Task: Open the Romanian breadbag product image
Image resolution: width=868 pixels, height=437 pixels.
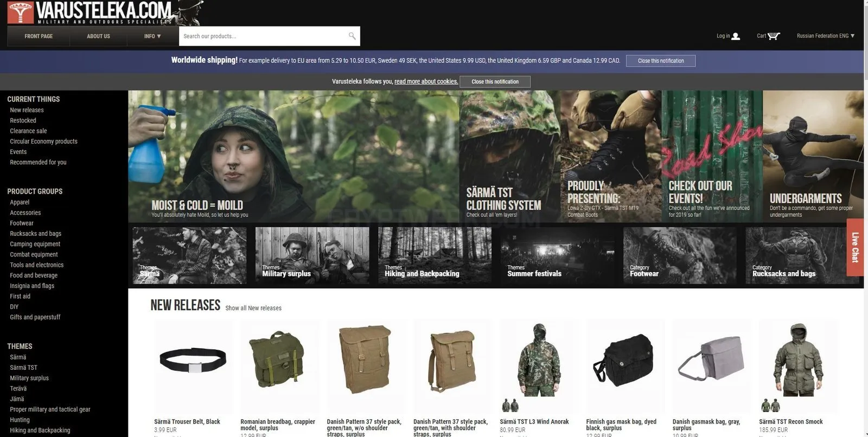Action: click(x=279, y=360)
